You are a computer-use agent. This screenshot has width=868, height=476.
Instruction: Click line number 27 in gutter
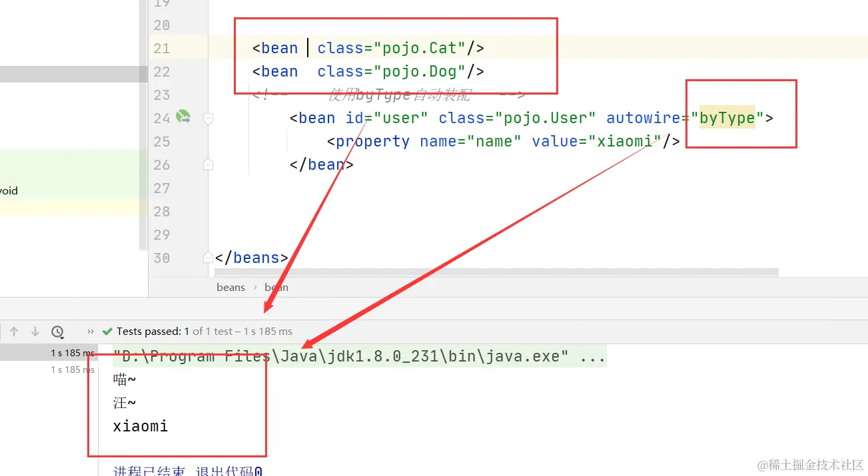coord(162,188)
